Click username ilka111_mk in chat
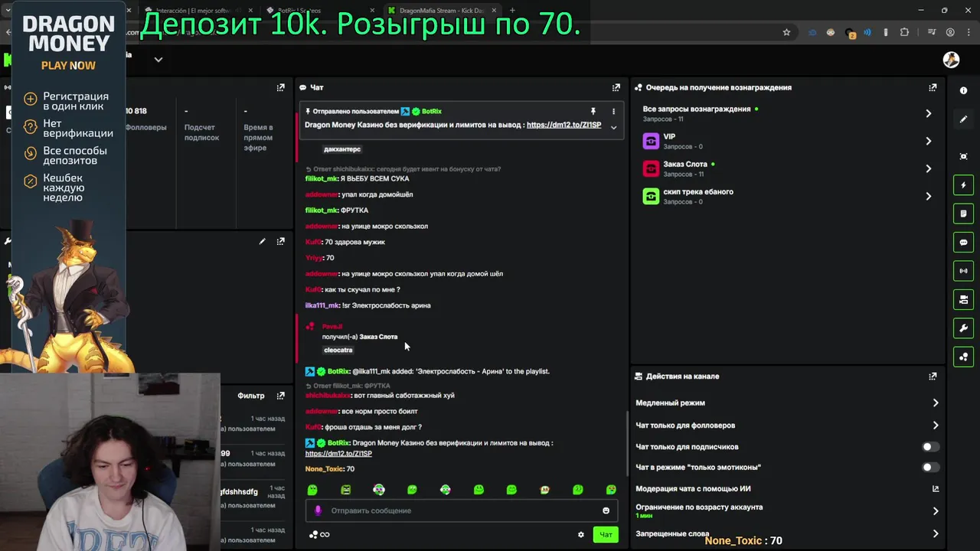 (x=322, y=305)
